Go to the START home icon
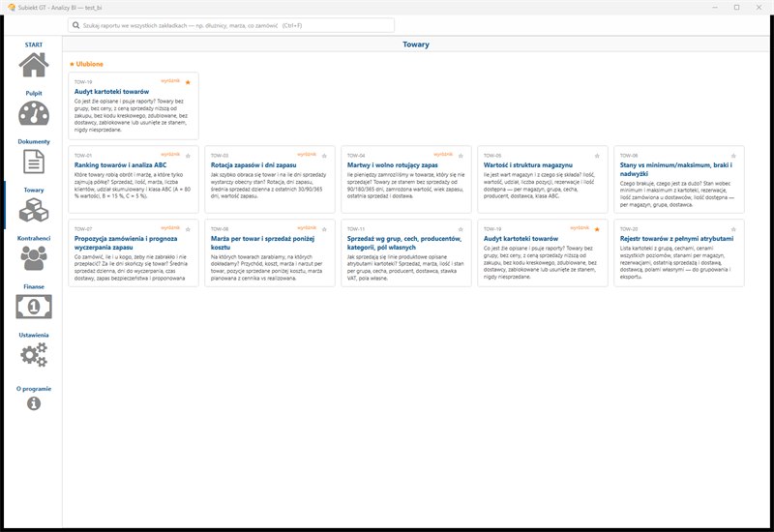Screen dimensions: 774x532 coord(34,65)
